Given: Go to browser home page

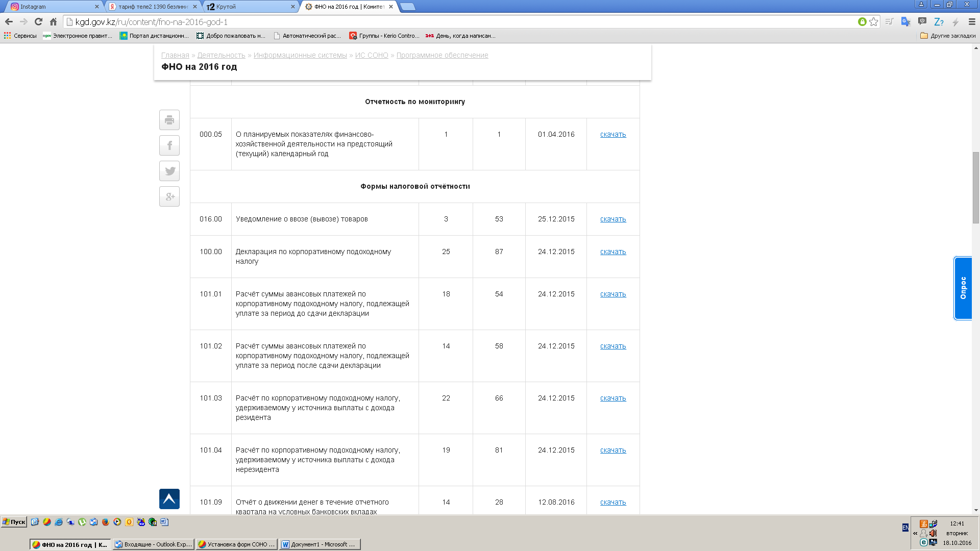Looking at the screenshot, I should pyautogui.click(x=53, y=21).
